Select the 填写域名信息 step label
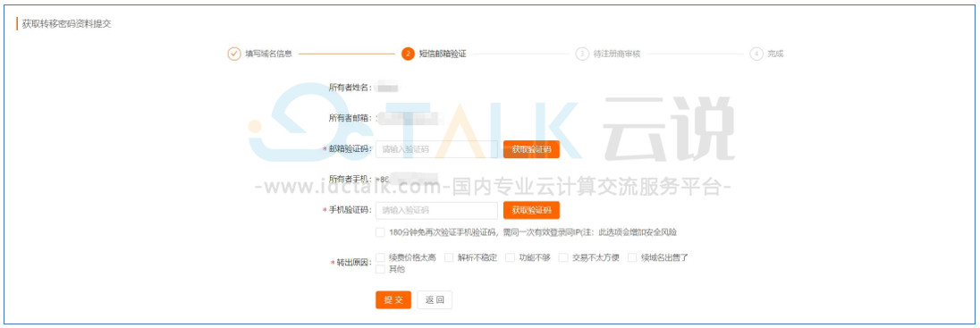 [x=269, y=54]
